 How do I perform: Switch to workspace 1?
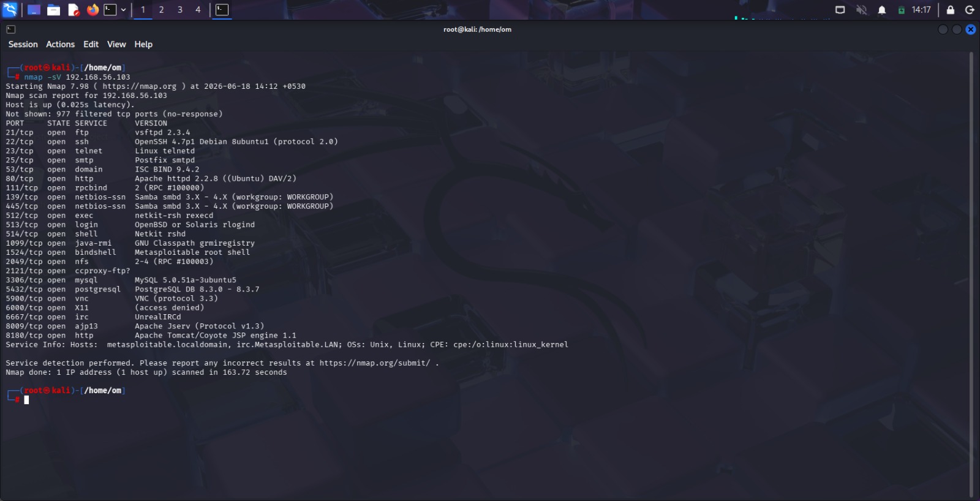point(143,10)
